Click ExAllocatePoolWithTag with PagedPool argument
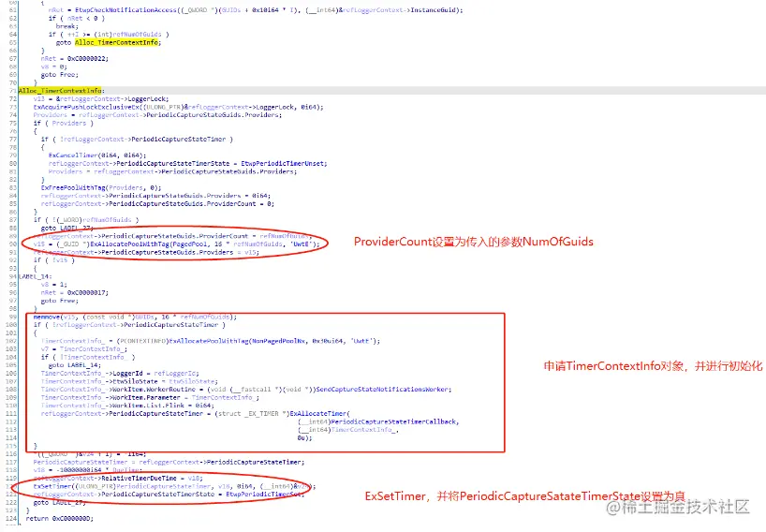 [x=128, y=244]
